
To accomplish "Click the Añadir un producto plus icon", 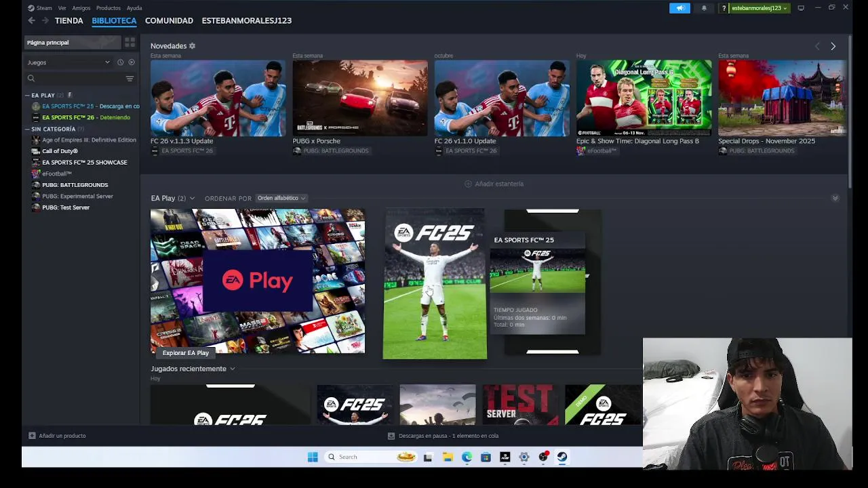I will [32, 436].
